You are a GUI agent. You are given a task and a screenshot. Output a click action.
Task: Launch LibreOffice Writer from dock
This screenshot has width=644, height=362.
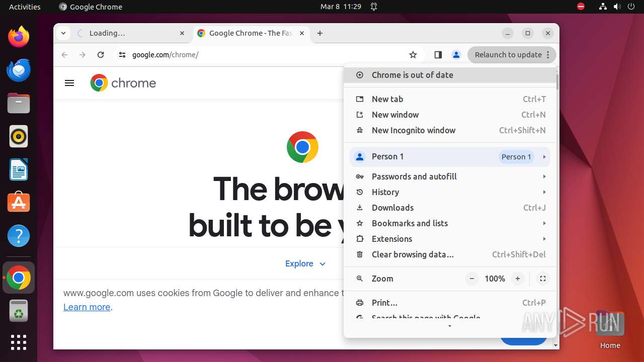point(19,169)
